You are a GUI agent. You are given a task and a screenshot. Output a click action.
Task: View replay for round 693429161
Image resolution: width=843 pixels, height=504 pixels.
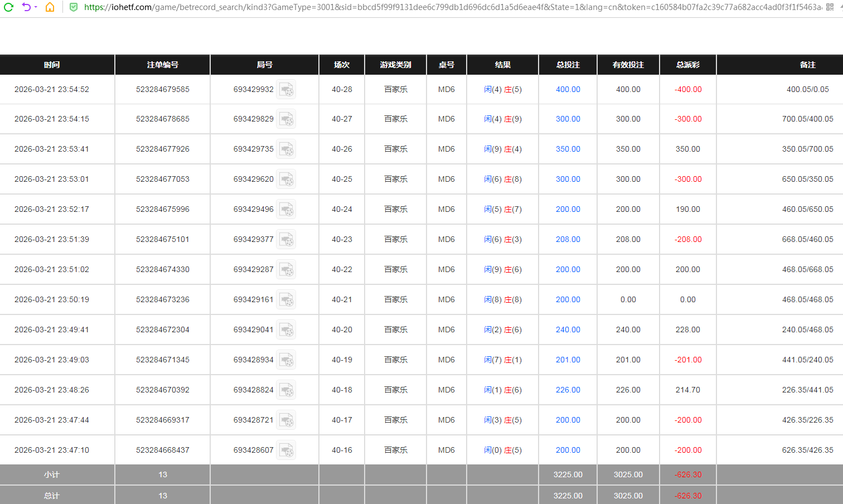[287, 300]
